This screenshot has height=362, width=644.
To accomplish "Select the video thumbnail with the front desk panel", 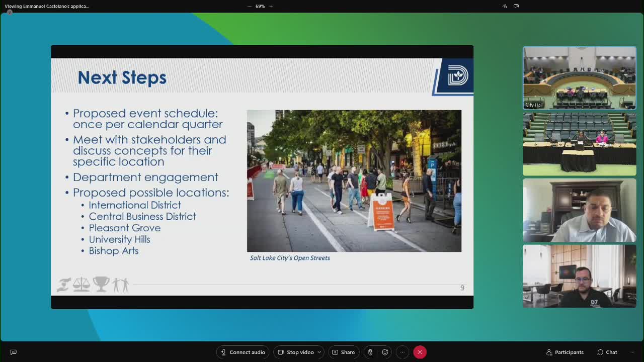I will point(580,144).
